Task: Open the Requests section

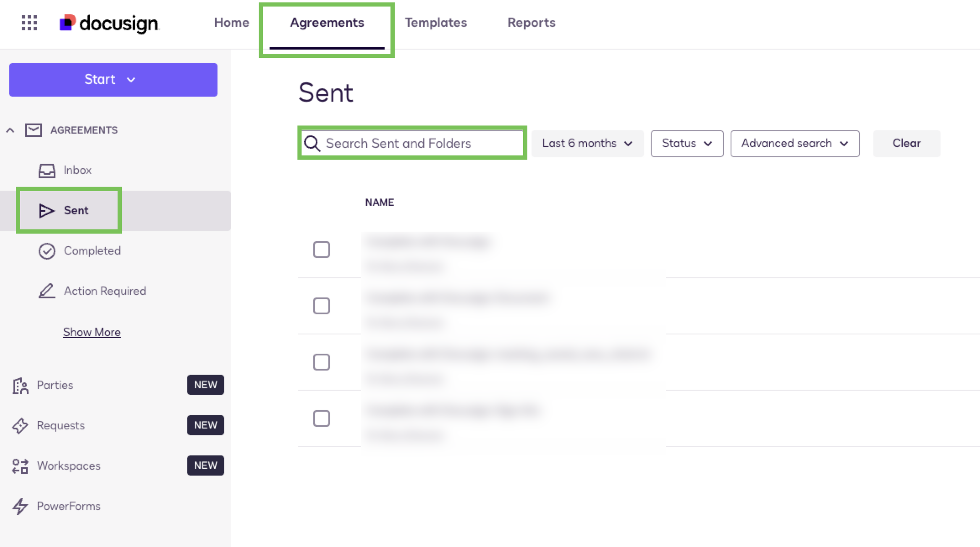Action: point(60,426)
